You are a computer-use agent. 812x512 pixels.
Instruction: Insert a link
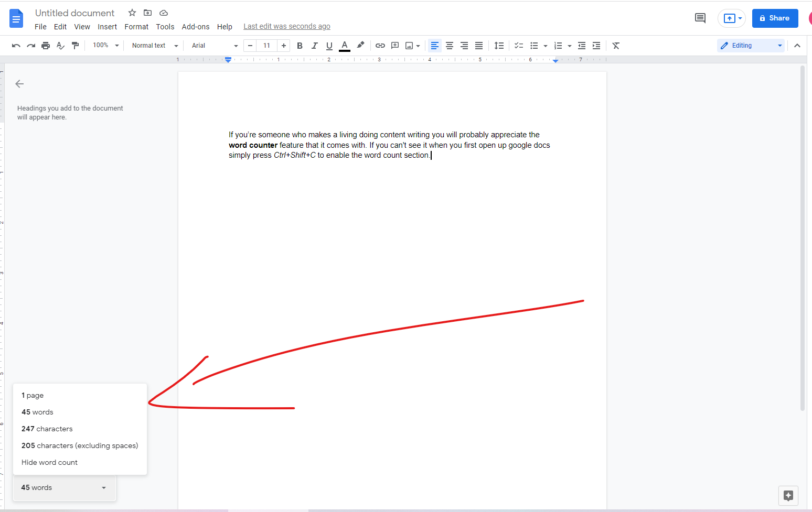point(380,46)
